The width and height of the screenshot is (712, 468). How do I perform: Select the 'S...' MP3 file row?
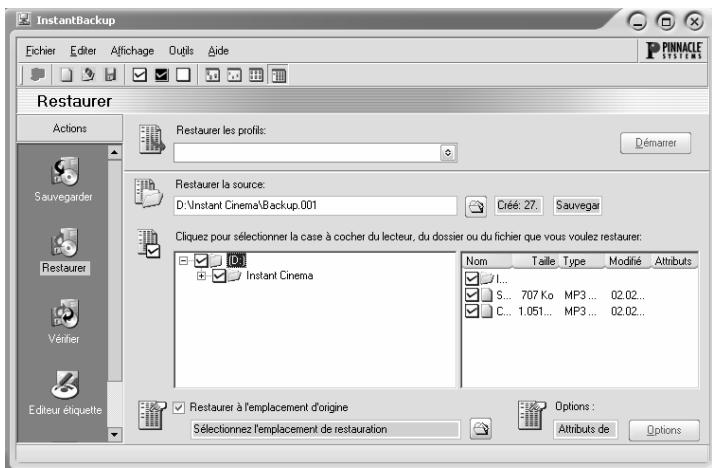tap(579, 295)
